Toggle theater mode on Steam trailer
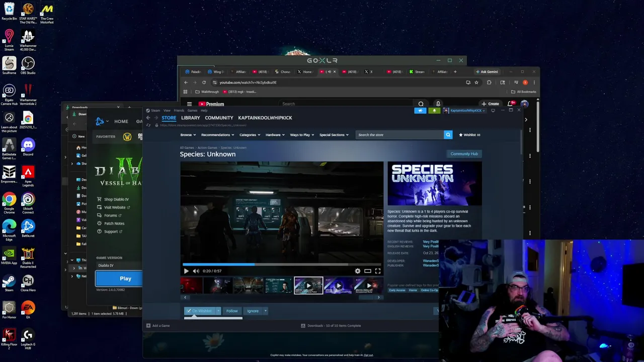 [x=368, y=271]
